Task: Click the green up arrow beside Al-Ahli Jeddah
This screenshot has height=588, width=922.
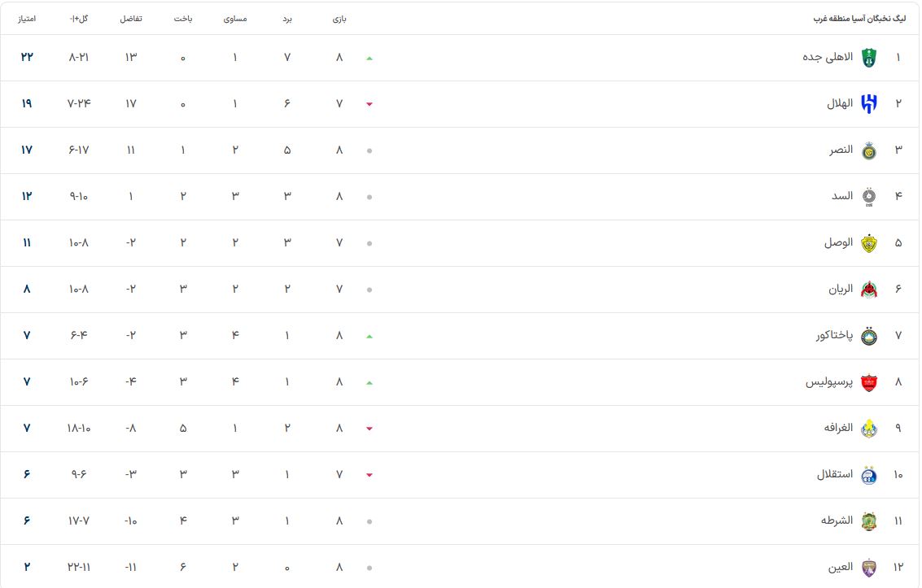Action: click(x=369, y=59)
